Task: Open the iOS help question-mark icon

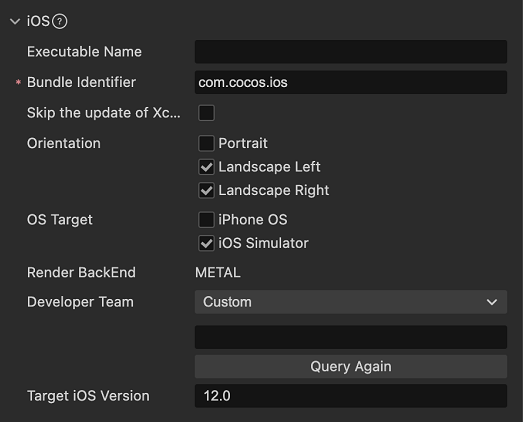Action: click(x=60, y=22)
